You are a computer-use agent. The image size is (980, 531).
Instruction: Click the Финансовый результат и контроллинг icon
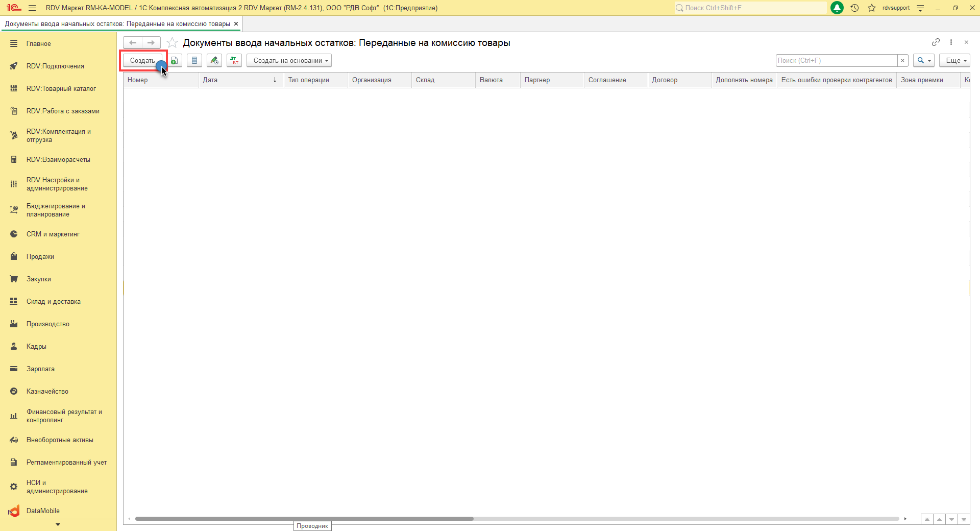(14, 416)
